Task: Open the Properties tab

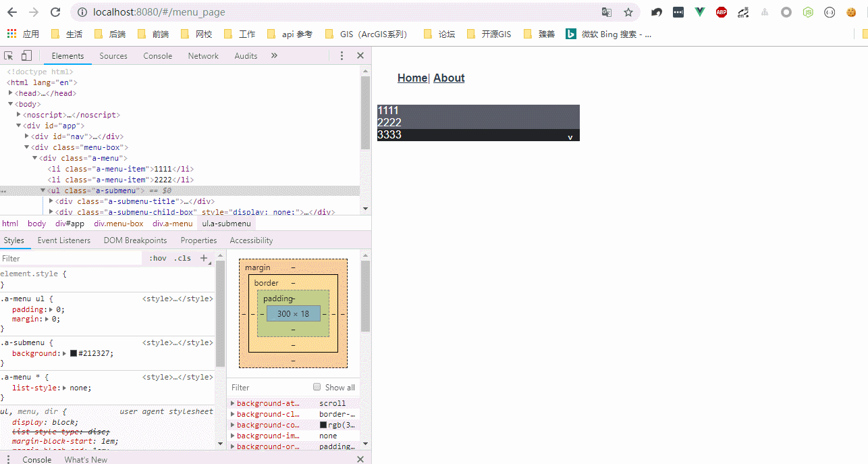Action: pos(198,240)
